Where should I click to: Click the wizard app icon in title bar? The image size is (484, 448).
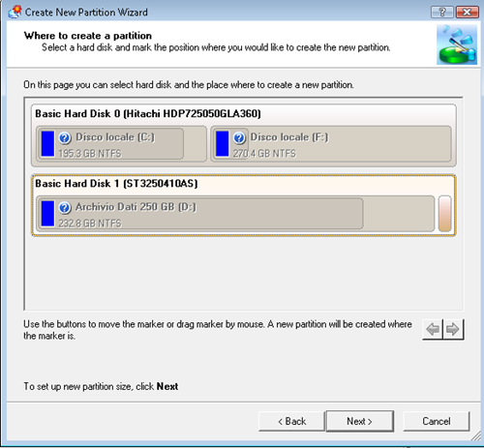pyautogui.click(x=15, y=12)
